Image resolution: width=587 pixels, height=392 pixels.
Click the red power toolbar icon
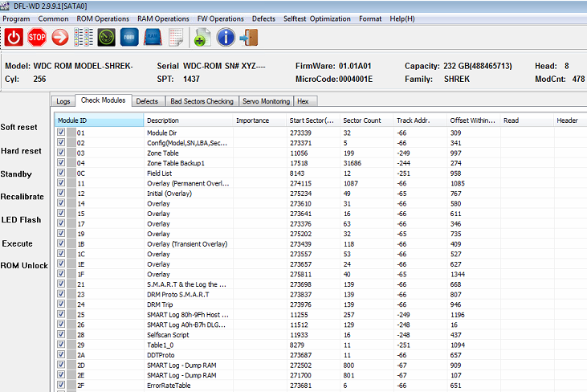pos(14,38)
